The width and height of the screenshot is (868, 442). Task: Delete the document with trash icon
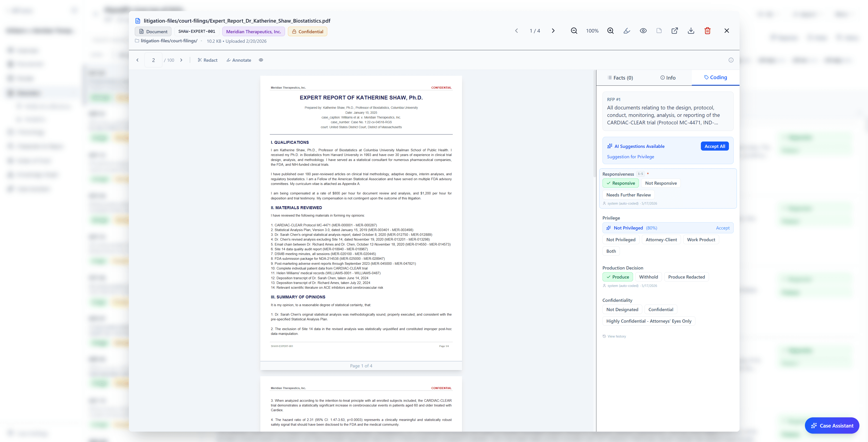(707, 31)
